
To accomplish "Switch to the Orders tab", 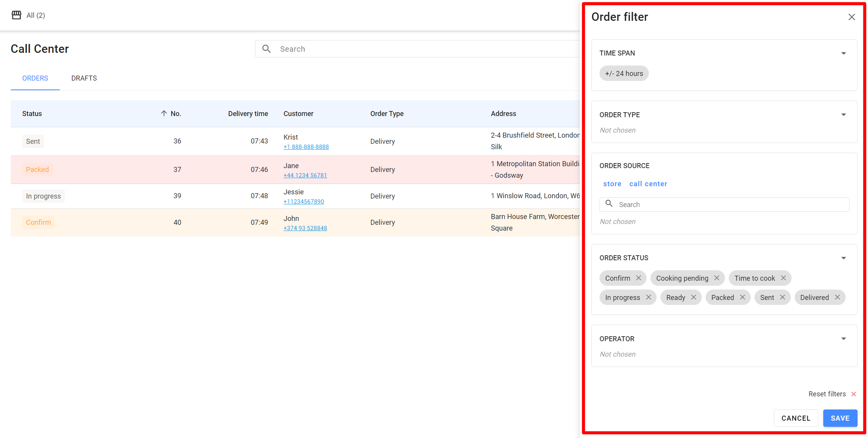I will click(x=35, y=78).
